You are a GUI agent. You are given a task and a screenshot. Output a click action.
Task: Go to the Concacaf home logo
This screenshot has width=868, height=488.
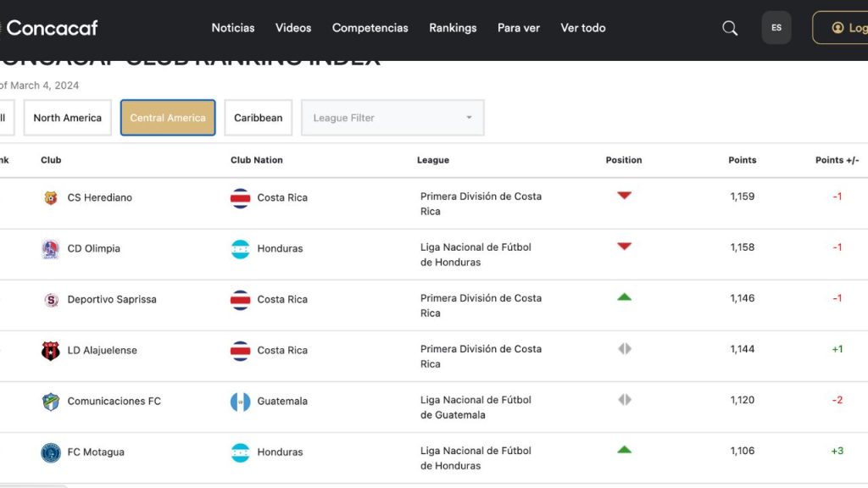(48, 28)
